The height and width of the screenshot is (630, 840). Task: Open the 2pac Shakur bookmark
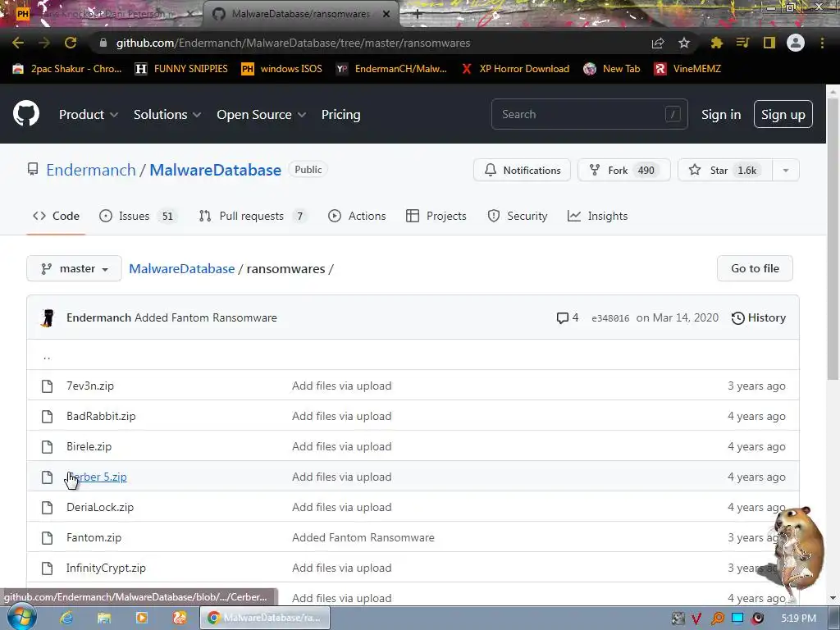[67, 69]
